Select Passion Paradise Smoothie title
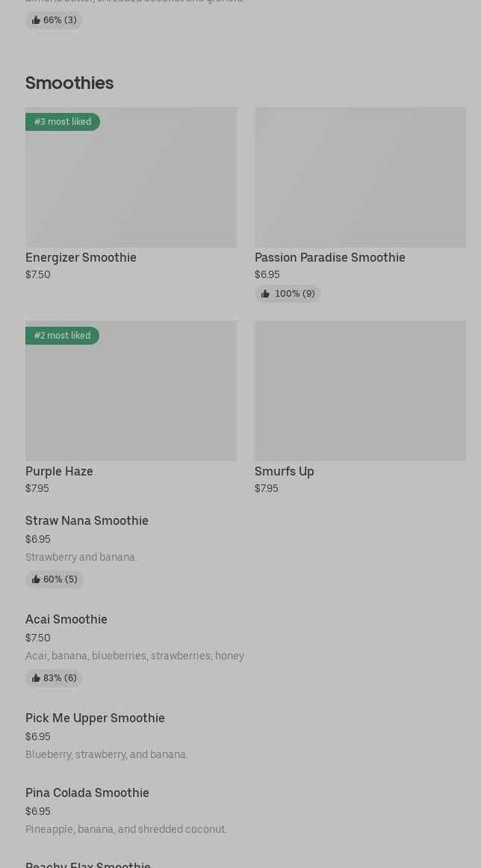This screenshot has width=481, height=868. point(329,257)
